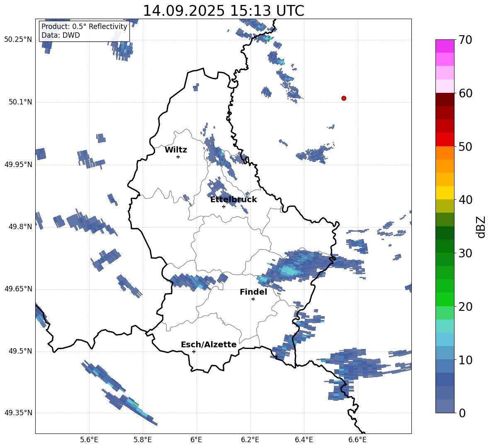Click the dark blue colorbar segment between 0 and 10
Viewport: 491px width, 448px height.
[x=445, y=380]
